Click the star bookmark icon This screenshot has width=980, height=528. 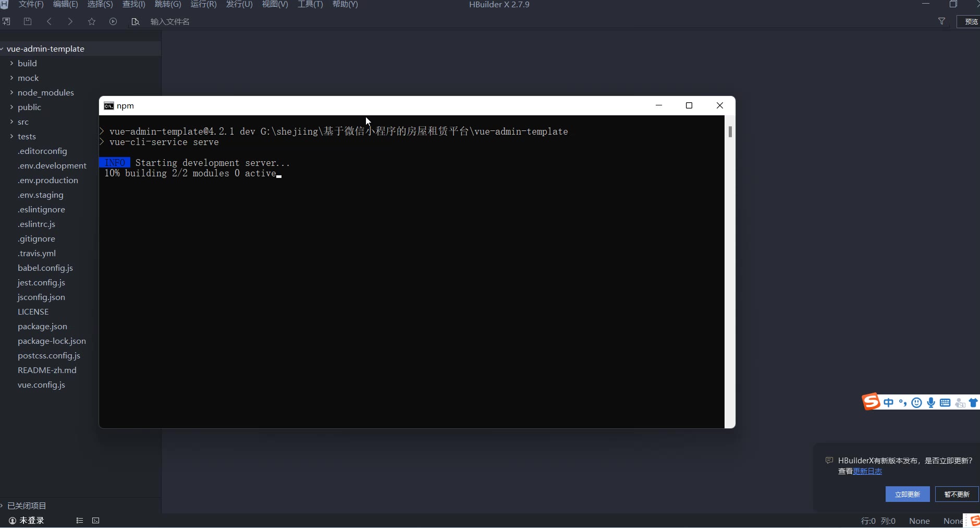click(92, 21)
